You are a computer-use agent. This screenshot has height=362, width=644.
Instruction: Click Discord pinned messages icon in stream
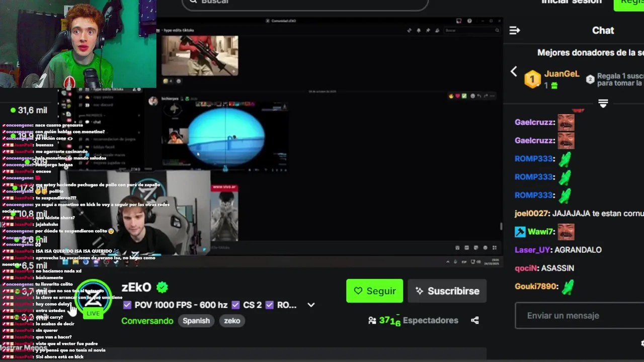(428, 30)
